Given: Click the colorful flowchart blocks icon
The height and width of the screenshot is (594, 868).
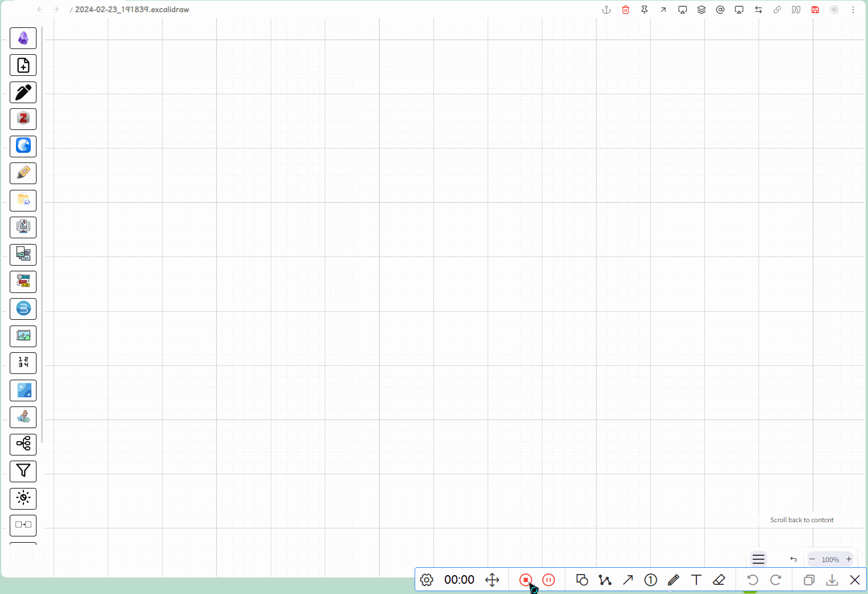Looking at the screenshot, I should click(x=23, y=282).
